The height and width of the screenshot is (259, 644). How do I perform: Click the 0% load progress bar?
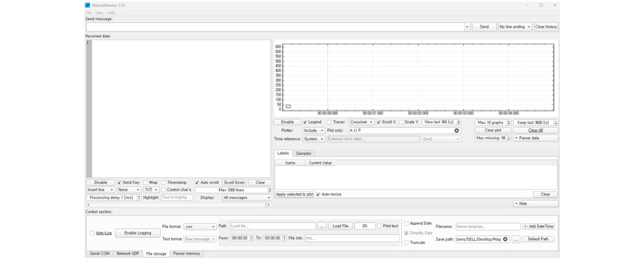click(365, 226)
